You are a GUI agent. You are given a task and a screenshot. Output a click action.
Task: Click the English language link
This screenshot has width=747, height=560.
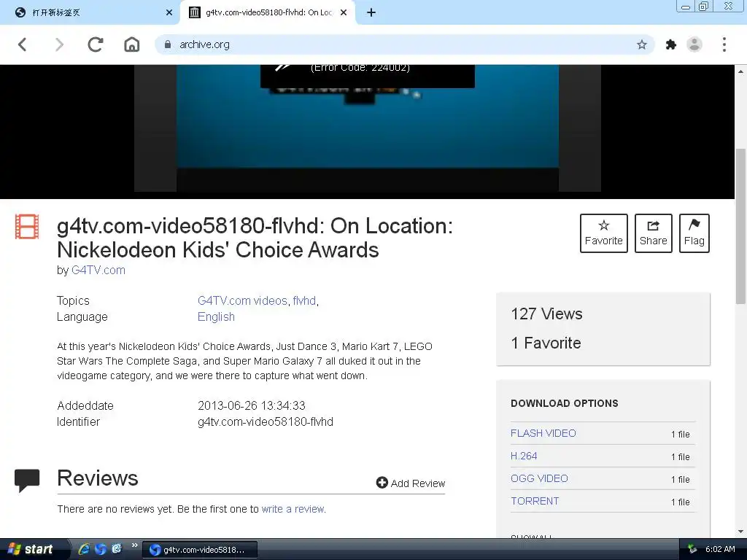click(x=216, y=316)
